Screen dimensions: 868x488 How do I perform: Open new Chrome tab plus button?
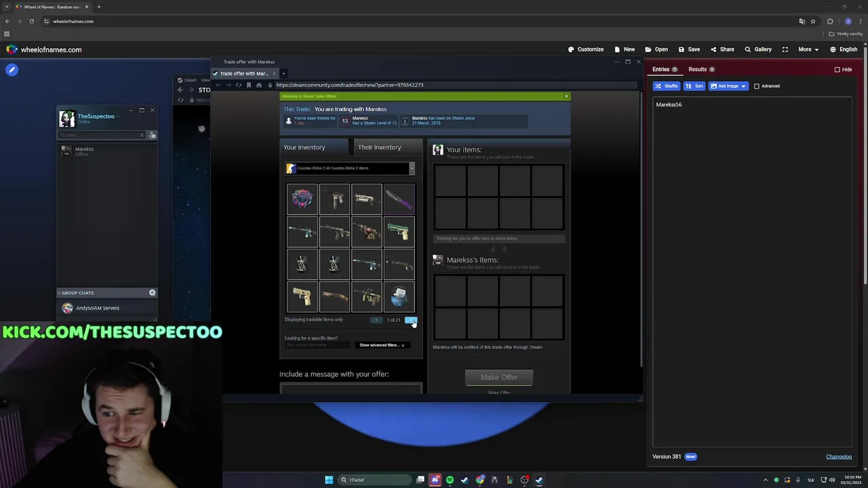(x=98, y=7)
